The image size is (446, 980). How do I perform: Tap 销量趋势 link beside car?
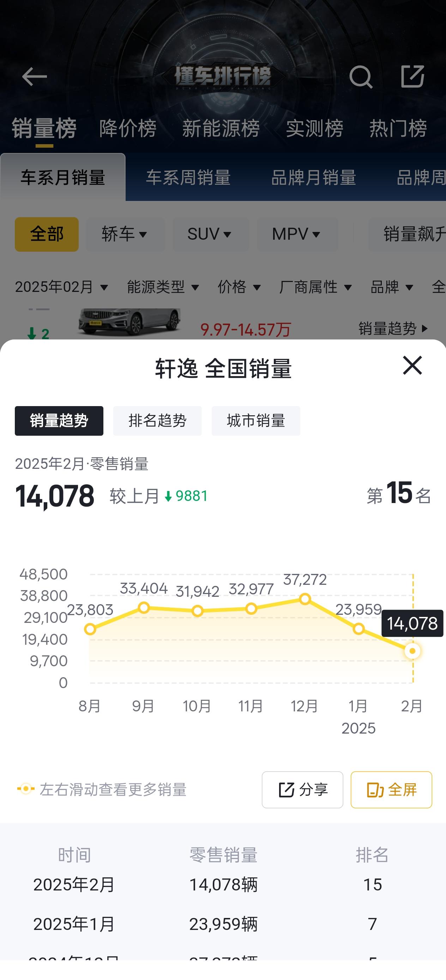(393, 328)
